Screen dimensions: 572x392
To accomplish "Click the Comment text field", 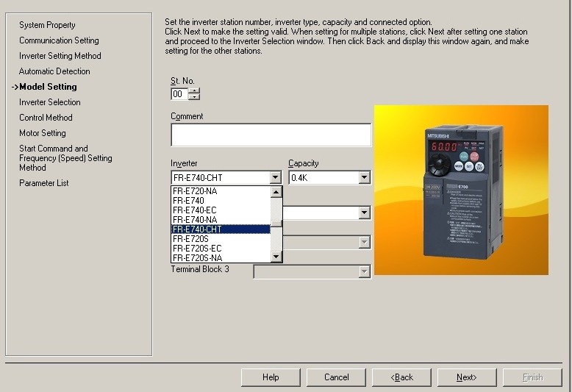I will click(271, 135).
